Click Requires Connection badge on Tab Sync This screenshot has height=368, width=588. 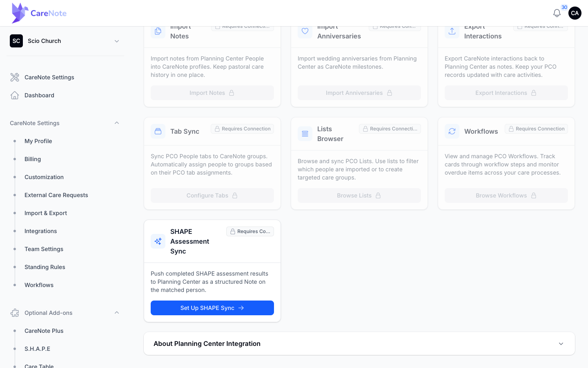click(x=243, y=129)
